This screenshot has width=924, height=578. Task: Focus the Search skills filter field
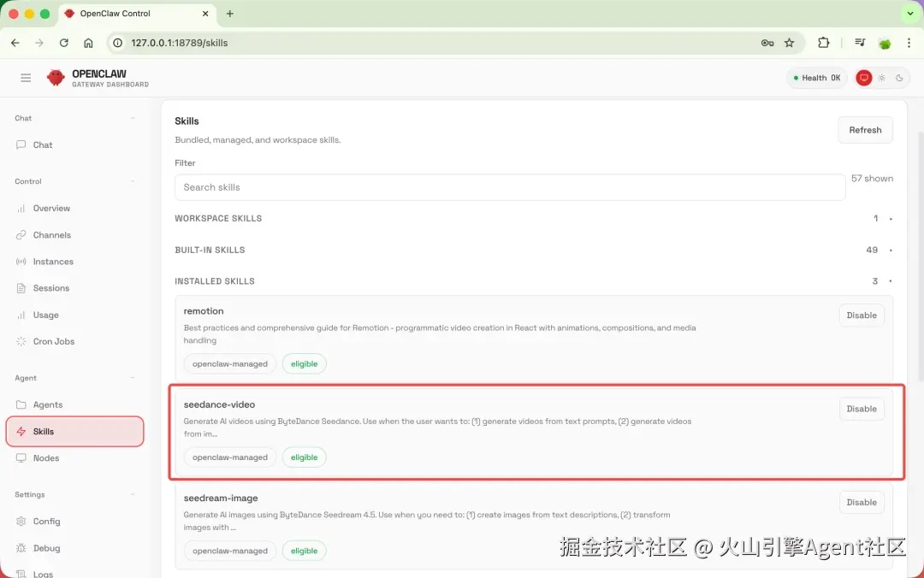coord(510,187)
